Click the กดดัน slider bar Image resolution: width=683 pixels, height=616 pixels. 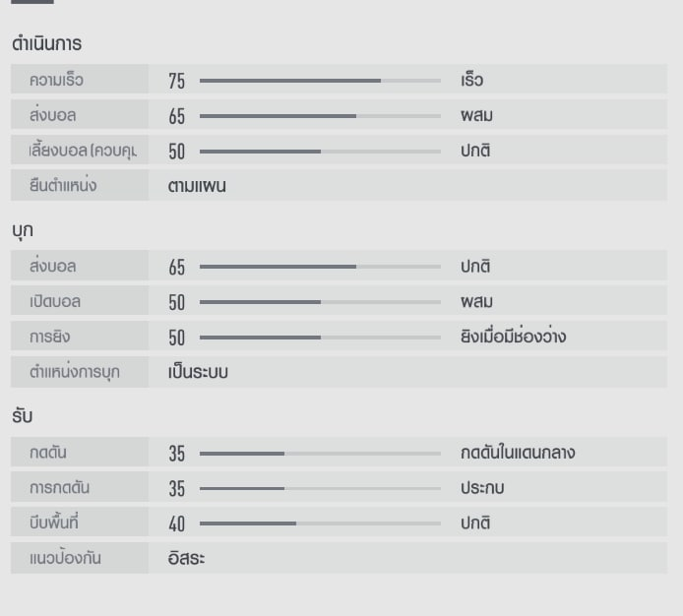click(x=320, y=454)
